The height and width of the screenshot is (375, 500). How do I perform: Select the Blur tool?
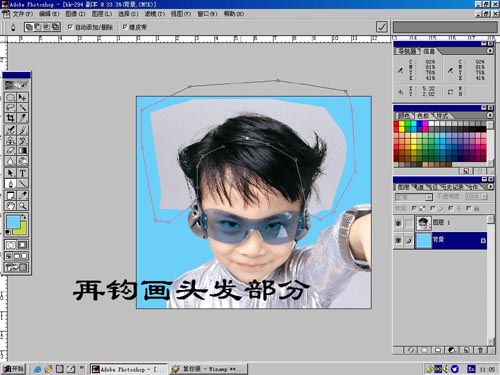click(x=10, y=161)
